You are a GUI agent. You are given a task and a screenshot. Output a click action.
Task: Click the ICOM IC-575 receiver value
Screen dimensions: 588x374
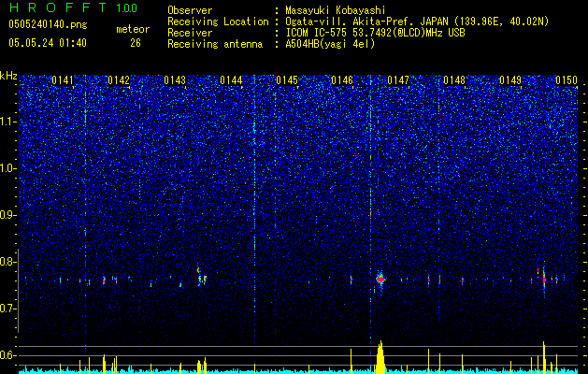376,33
